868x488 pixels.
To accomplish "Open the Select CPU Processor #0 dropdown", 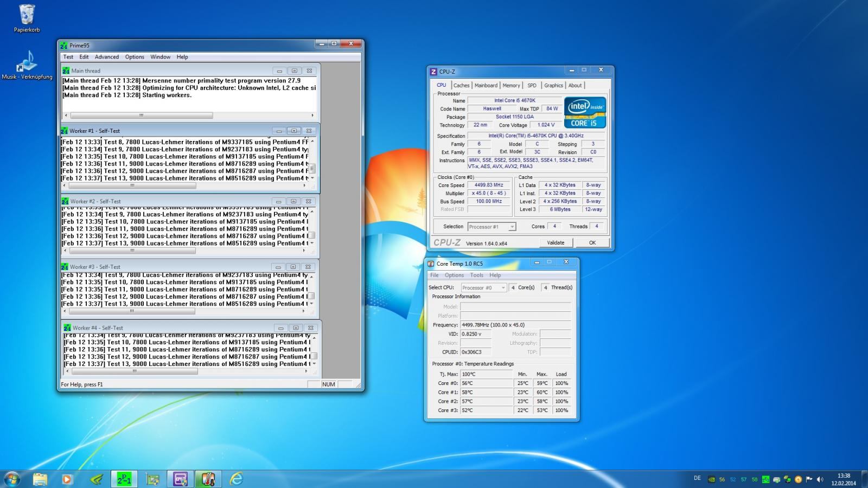I will (x=484, y=287).
